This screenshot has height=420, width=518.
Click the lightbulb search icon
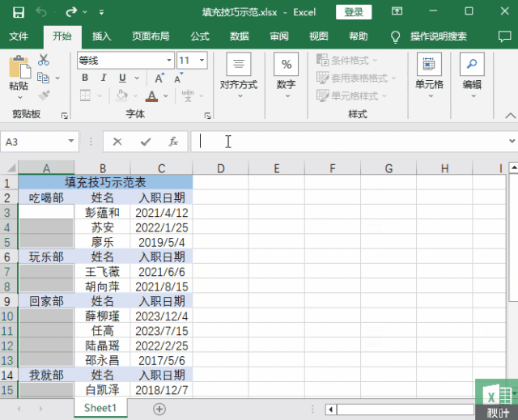click(395, 36)
